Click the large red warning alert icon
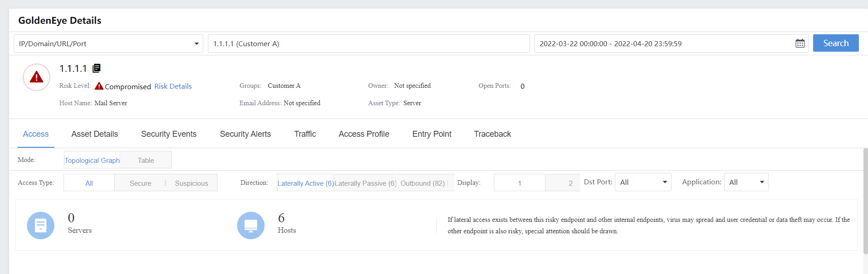Image resolution: width=868 pixels, height=274 pixels. point(37,77)
